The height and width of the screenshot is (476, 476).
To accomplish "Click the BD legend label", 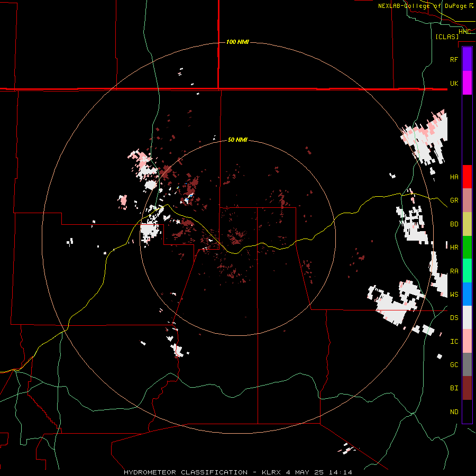I will [x=454, y=224].
